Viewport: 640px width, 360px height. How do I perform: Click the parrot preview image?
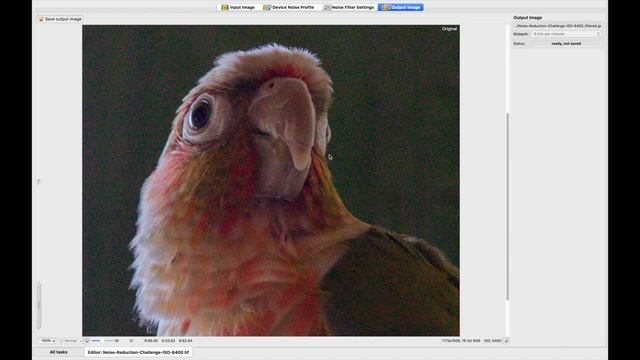(x=271, y=180)
